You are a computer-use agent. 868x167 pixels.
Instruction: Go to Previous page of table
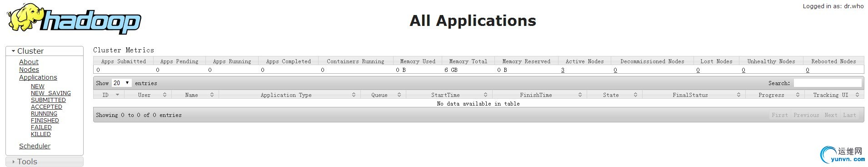[806, 115]
